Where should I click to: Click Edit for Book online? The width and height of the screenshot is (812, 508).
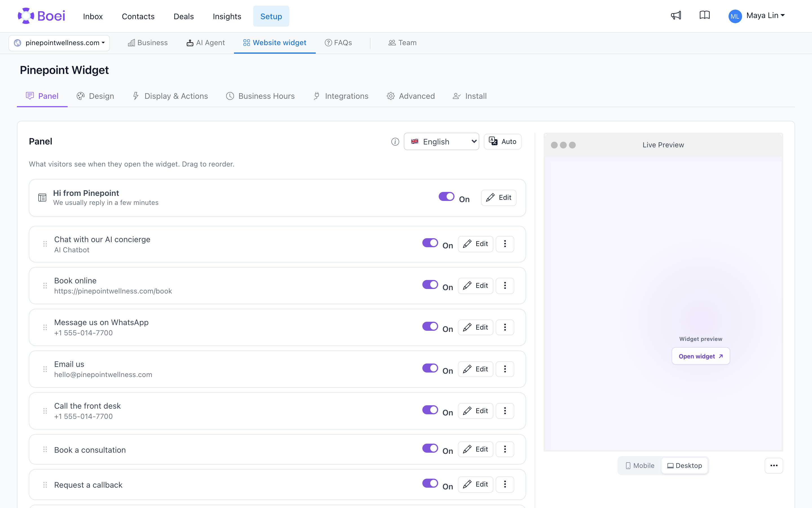(475, 286)
